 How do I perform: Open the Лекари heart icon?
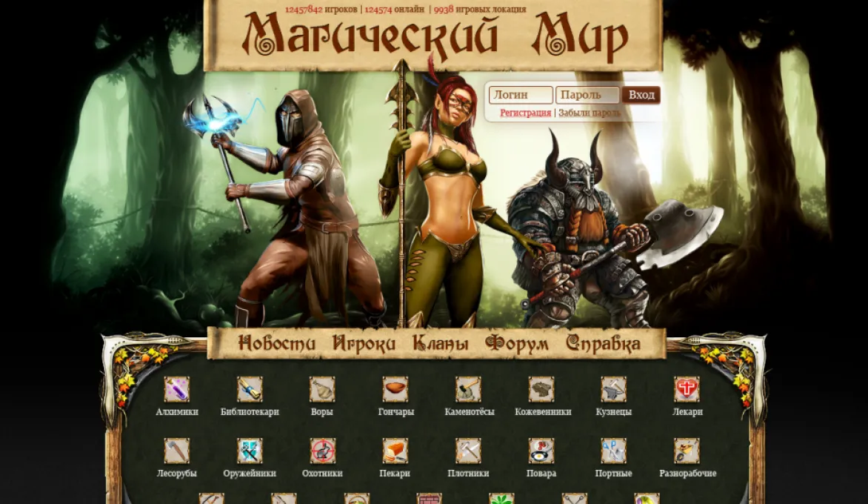[687, 389]
